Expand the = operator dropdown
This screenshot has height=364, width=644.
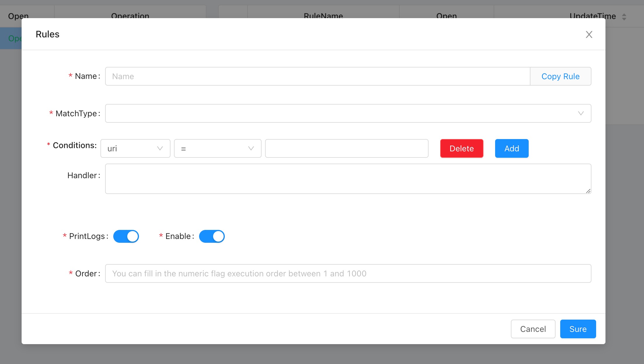[x=213, y=148]
